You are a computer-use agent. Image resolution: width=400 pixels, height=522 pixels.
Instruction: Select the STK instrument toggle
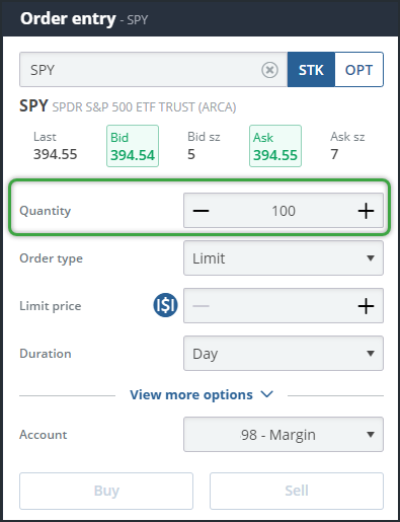[x=311, y=70]
